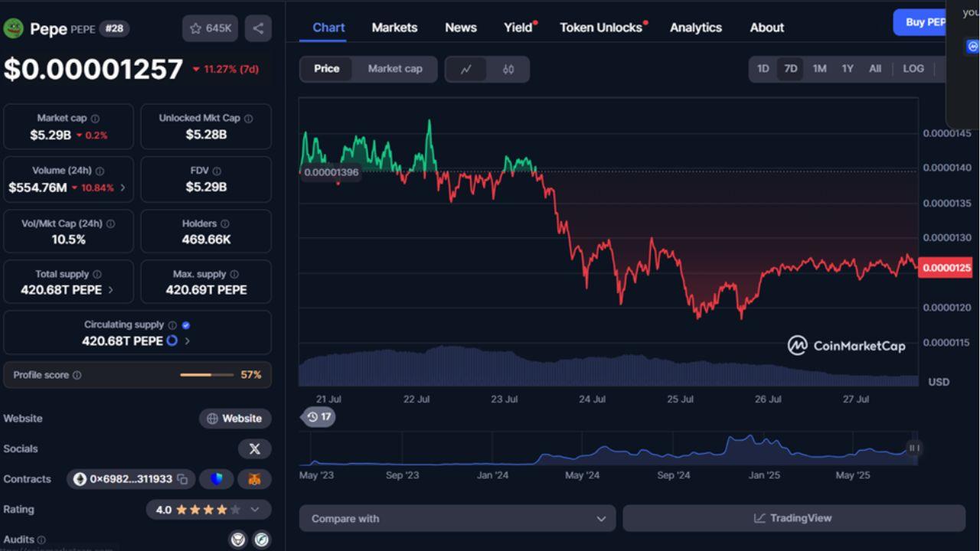Click the blue shield icon beside contract

point(217,480)
